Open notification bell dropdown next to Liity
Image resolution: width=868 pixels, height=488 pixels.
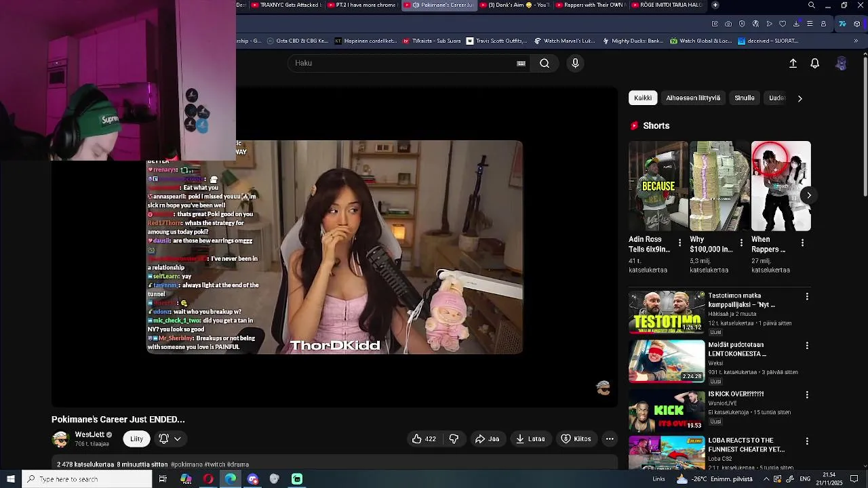[x=170, y=439]
